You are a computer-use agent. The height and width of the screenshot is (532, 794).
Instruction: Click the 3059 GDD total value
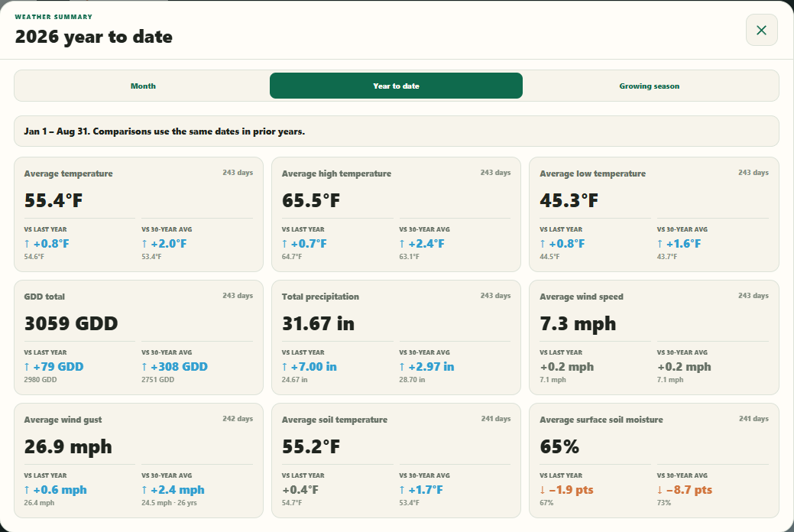point(71,324)
